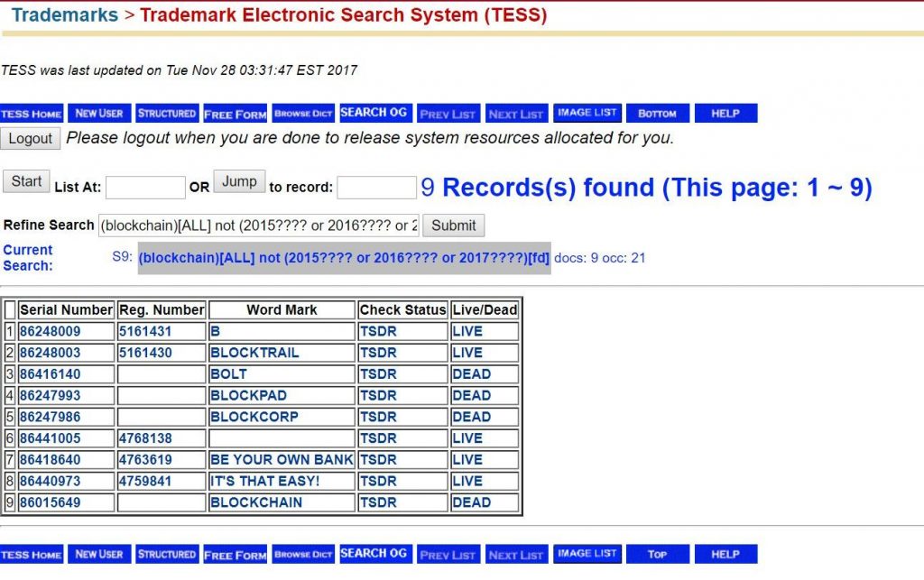Open serial number 86015649
This screenshot has width=924, height=580.
(51, 502)
